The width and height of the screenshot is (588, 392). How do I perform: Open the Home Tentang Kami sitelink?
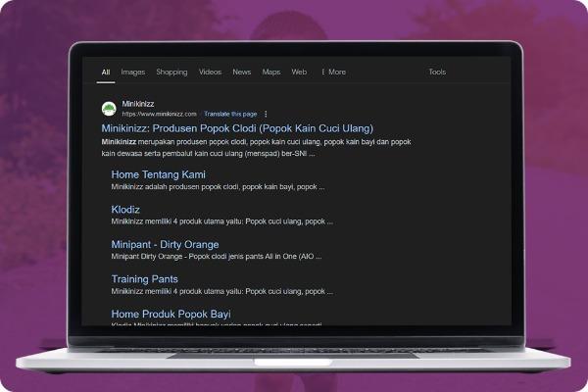[158, 174]
